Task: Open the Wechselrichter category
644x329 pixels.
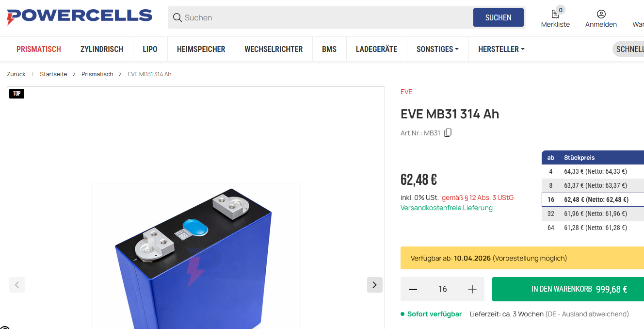Action: 274,49
